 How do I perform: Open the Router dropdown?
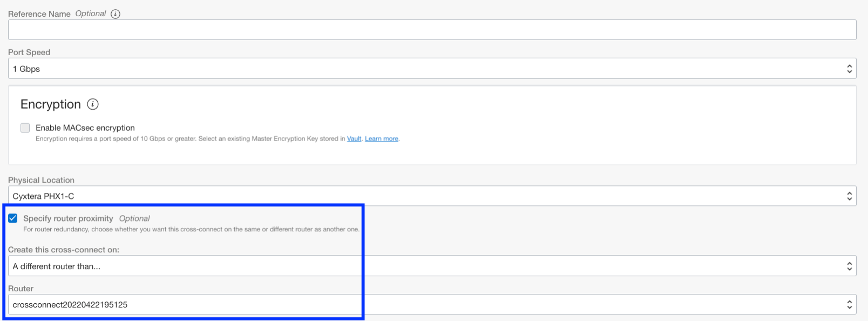point(432,304)
